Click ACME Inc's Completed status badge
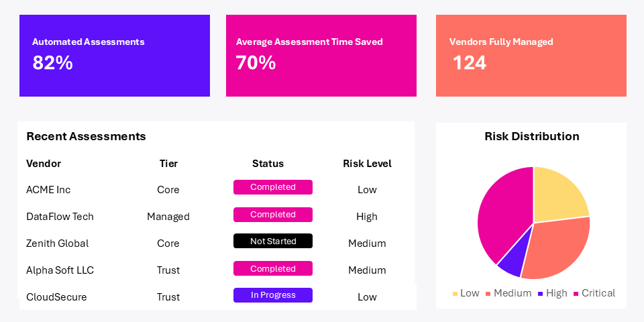 coord(272,187)
